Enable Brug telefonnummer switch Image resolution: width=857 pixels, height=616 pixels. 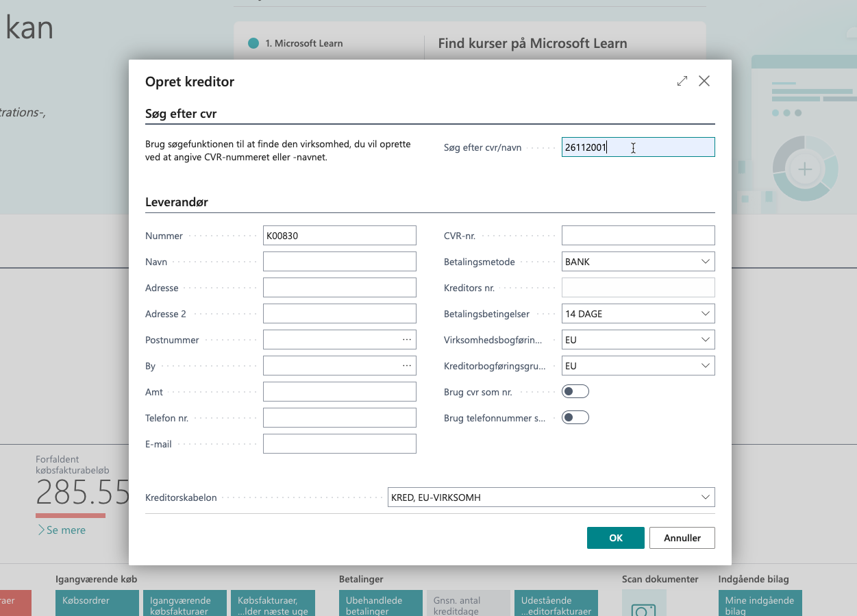tap(575, 418)
